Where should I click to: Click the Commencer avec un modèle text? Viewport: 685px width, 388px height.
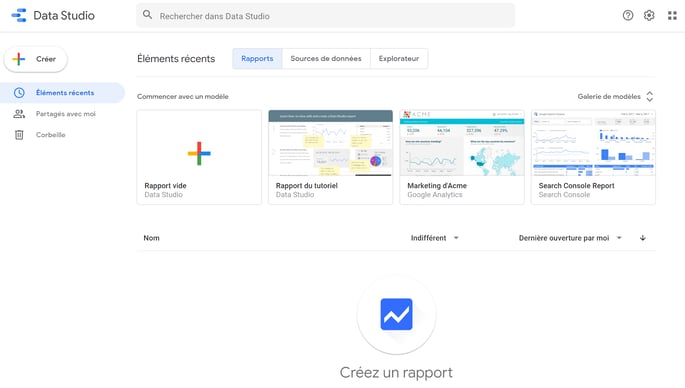[x=183, y=97]
